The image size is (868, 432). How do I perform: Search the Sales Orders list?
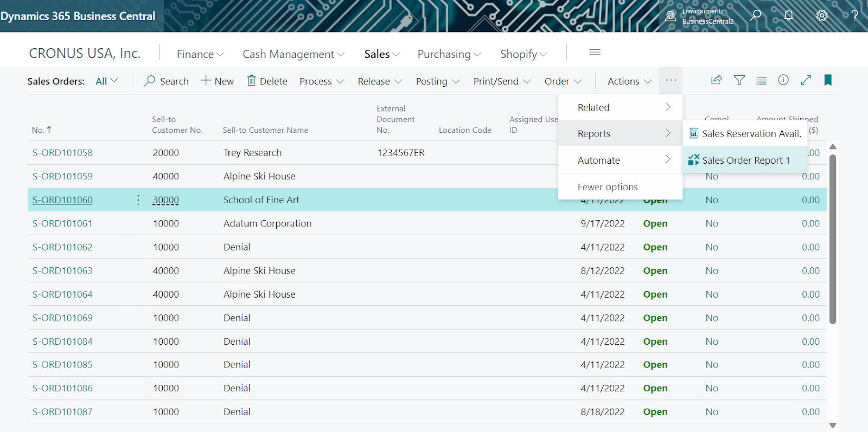tap(167, 81)
